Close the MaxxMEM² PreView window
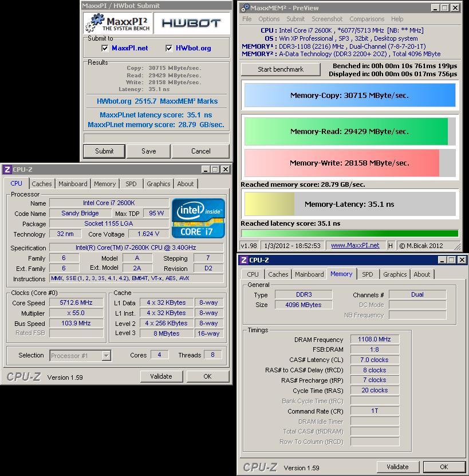The height and width of the screenshot is (476, 469). coord(455,8)
